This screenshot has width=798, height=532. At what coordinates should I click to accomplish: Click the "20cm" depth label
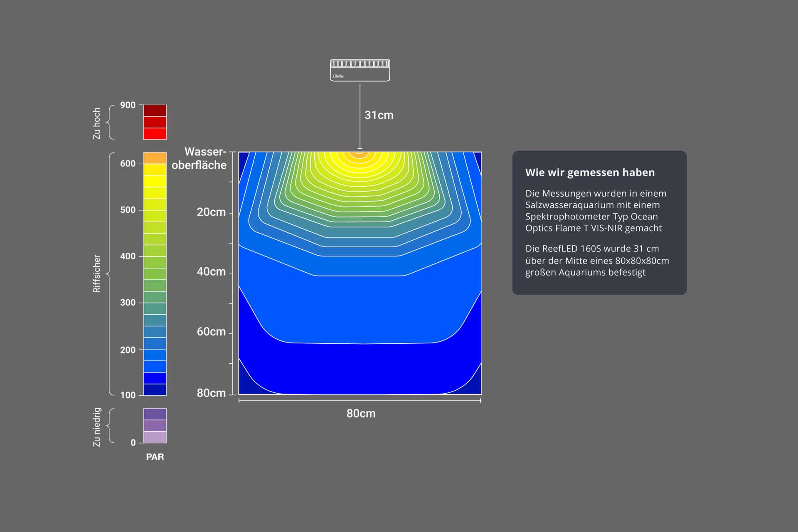[211, 212]
